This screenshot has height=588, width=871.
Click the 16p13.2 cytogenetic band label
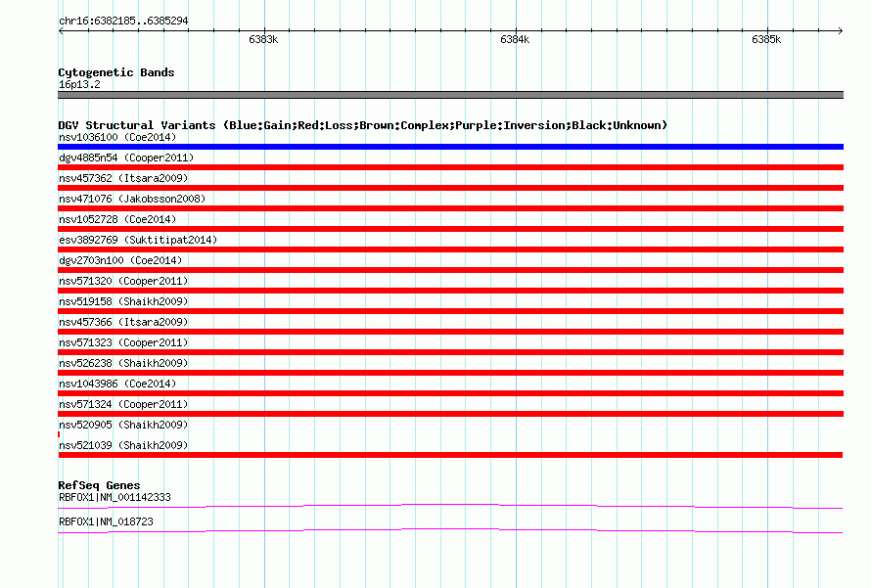[79, 84]
